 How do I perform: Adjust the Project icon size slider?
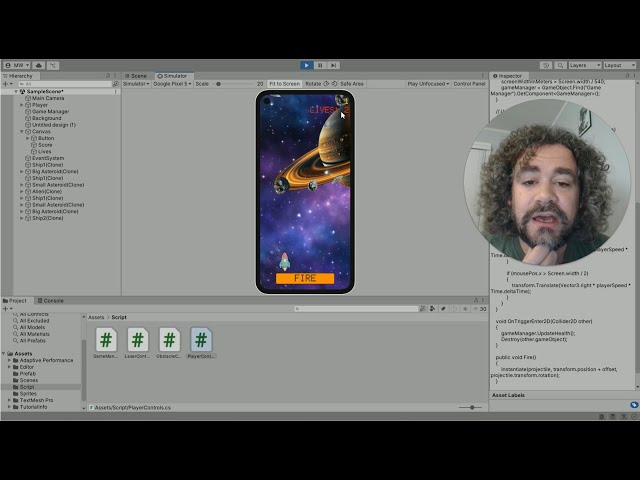(472, 407)
